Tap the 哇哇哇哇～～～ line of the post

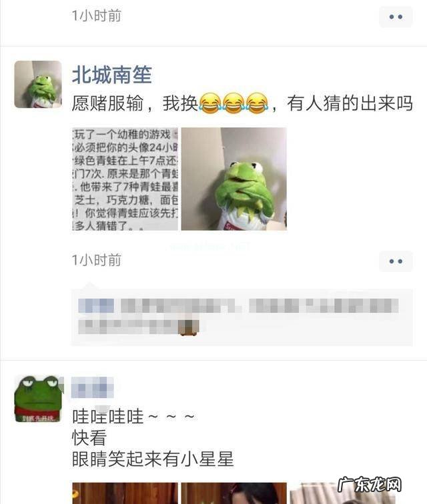133,417
